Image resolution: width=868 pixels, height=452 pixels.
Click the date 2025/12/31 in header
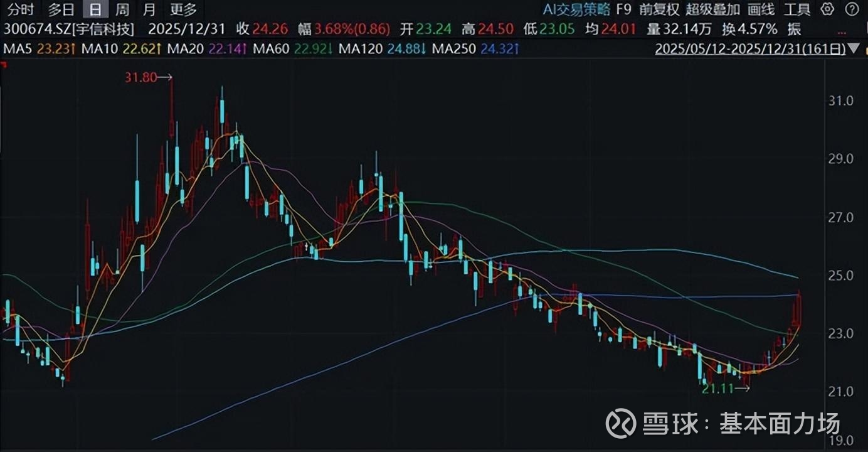click(188, 29)
